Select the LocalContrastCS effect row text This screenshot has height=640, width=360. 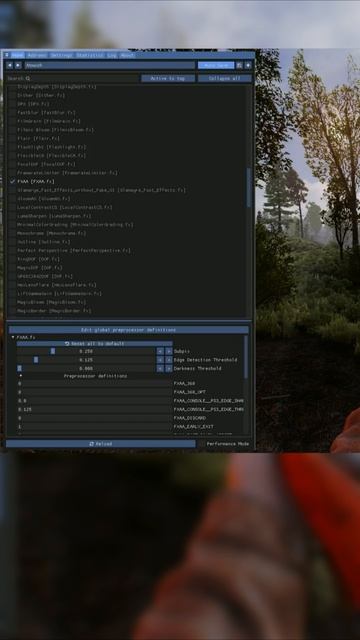coord(64,207)
